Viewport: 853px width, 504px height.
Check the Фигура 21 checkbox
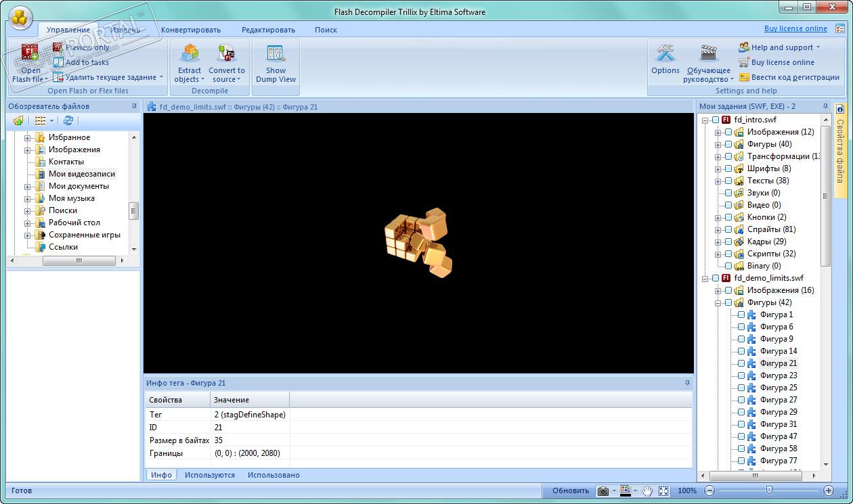click(x=741, y=363)
